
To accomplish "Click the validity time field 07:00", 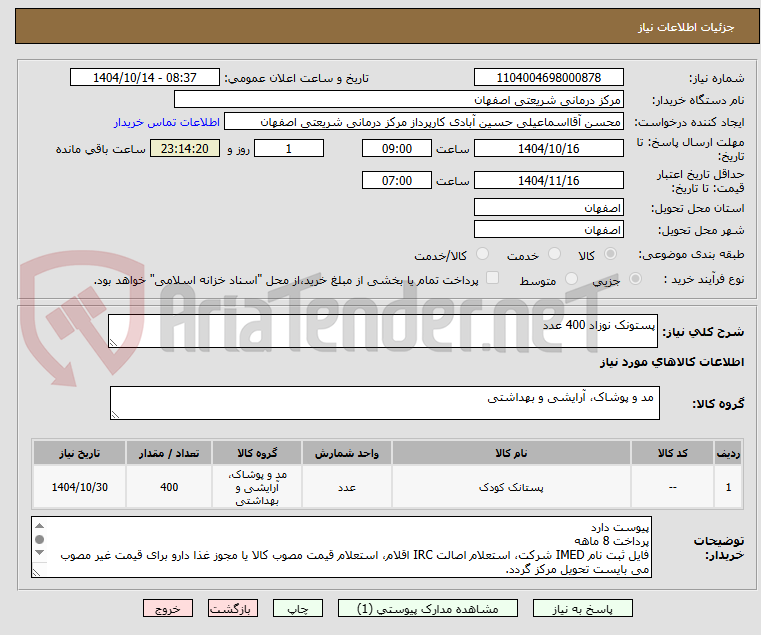I will pos(397,180).
